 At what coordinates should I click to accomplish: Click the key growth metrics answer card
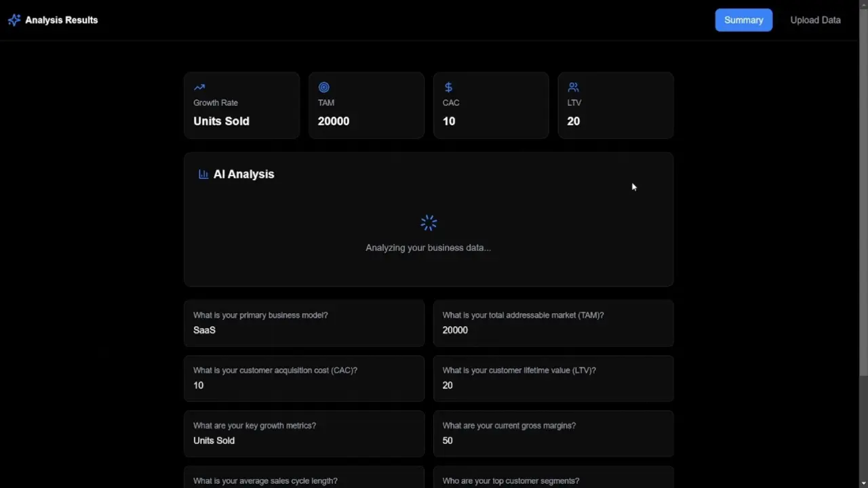[304, 434]
